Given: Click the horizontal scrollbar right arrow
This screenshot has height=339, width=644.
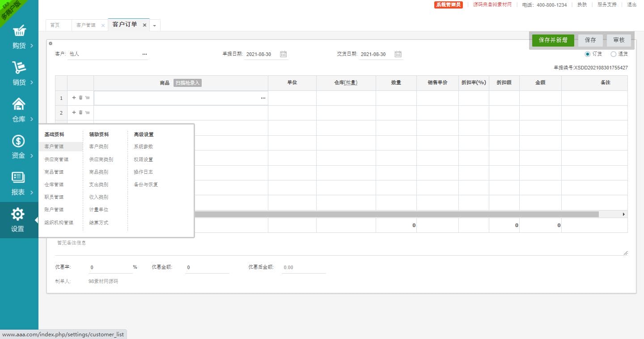Looking at the screenshot, I should coord(624,215).
